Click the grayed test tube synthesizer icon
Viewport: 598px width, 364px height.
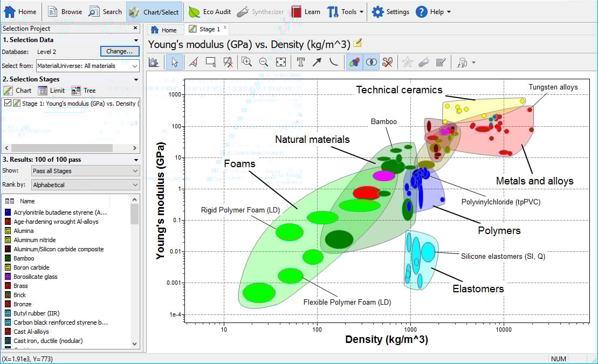coord(424,62)
